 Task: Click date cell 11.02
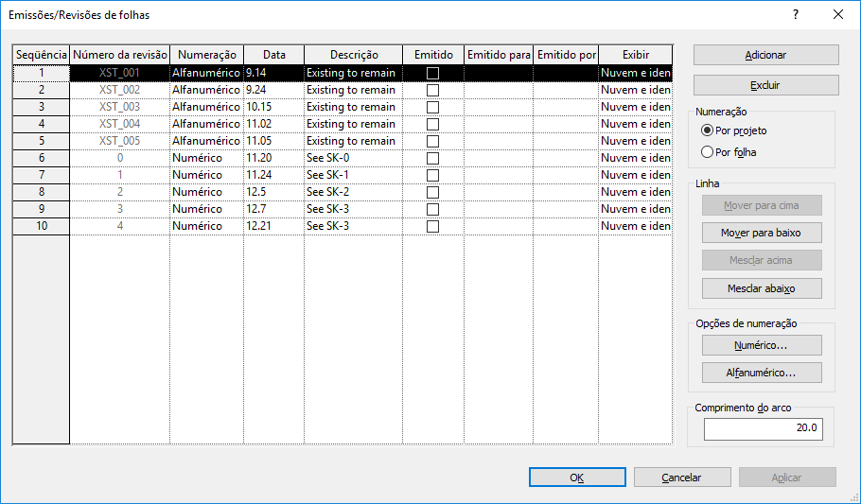[274, 124]
